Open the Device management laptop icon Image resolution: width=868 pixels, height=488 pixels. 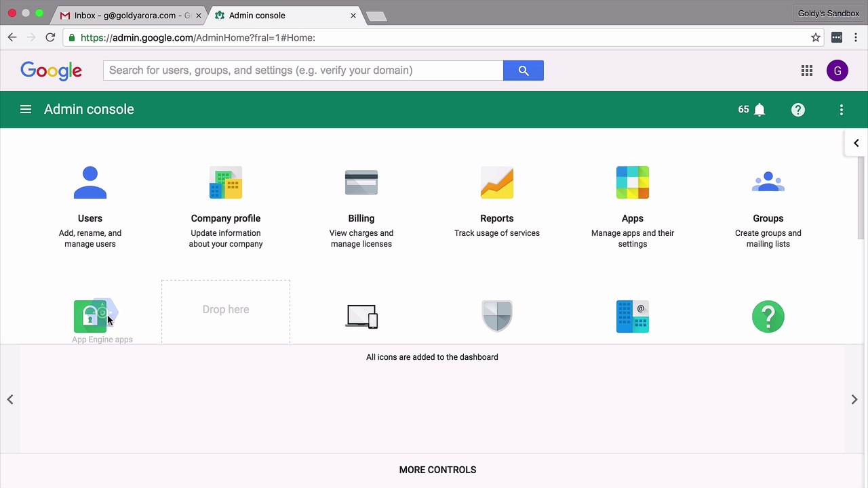(x=361, y=317)
